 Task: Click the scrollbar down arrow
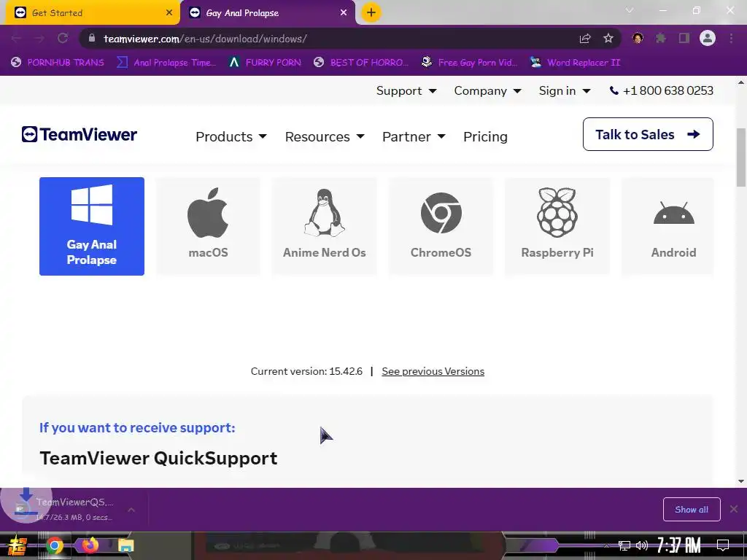[x=741, y=481]
